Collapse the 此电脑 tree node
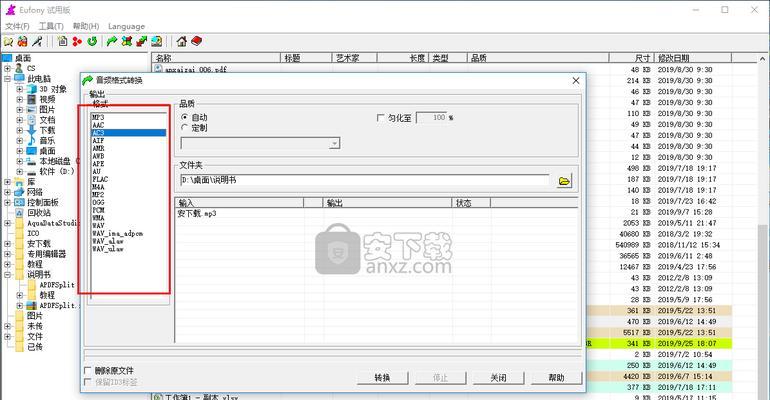This screenshot has width=770, height=400. (7, 79)
